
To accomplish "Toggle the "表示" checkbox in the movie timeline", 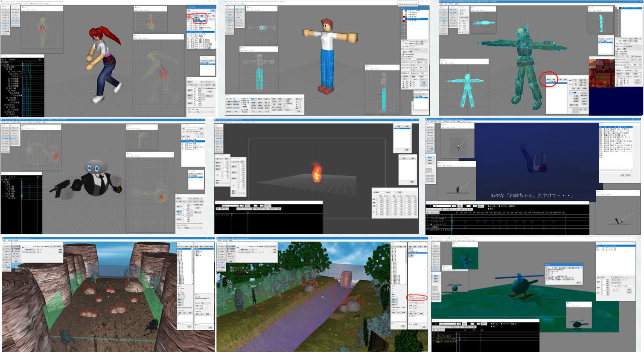I will coord(488,209).
